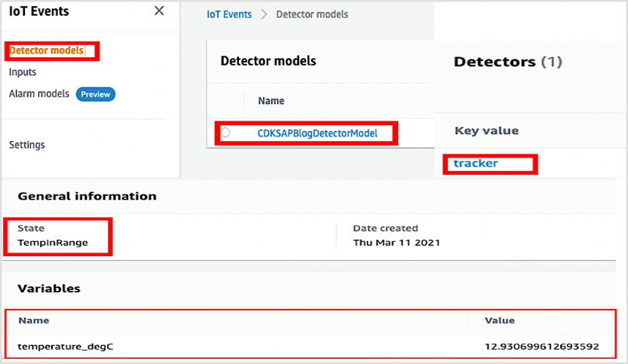Click the Name column header in Detector models

click(x=271, y=101)
